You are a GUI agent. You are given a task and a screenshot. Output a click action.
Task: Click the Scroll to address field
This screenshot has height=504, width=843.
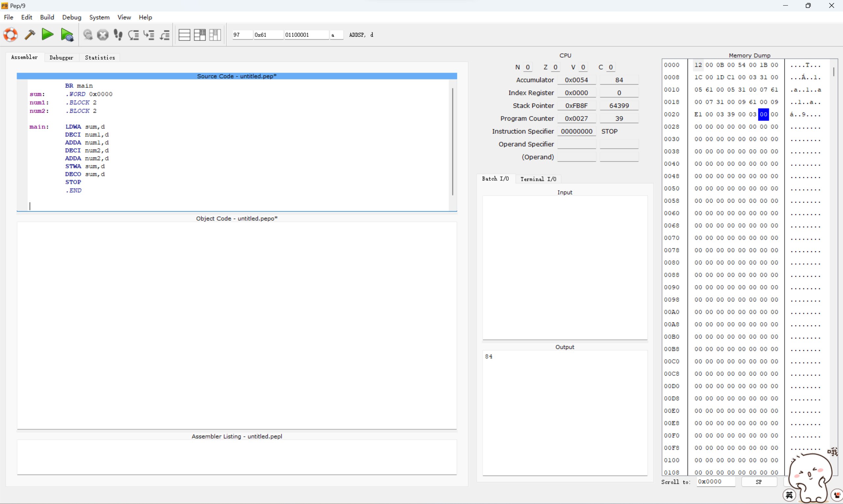coord(715,482)
